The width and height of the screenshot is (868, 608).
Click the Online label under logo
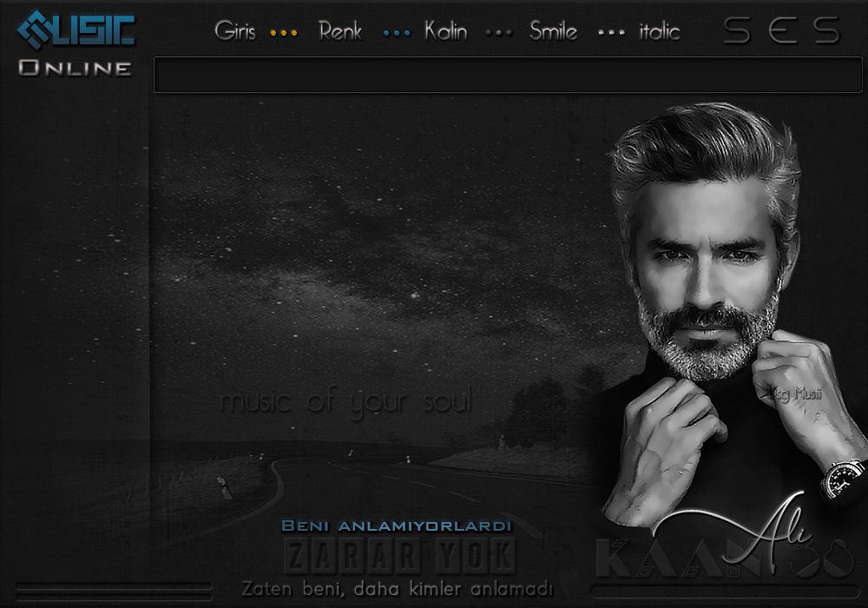click(76, 68)
